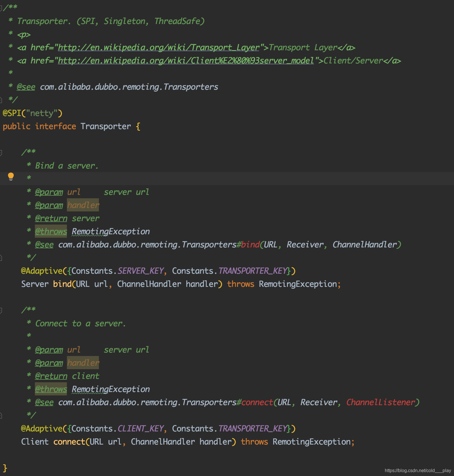Click the "netty" string literal

(42, 113)
